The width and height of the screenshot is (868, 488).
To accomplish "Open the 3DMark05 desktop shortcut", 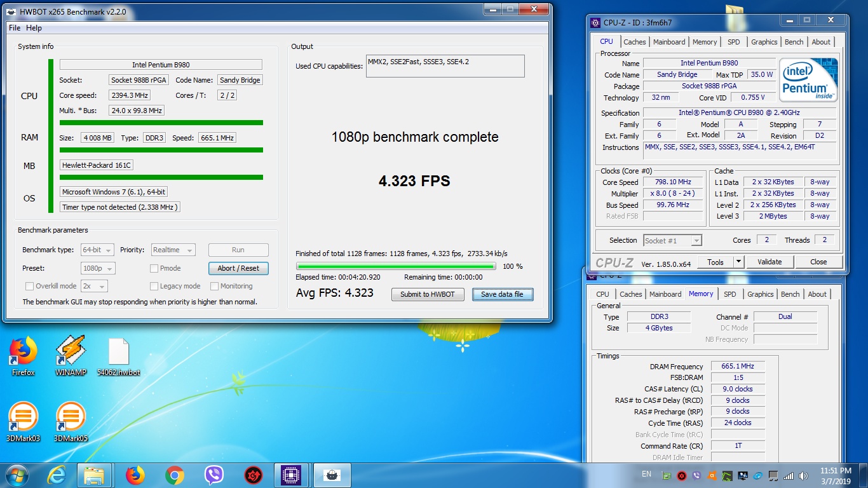I will (71, 421).
